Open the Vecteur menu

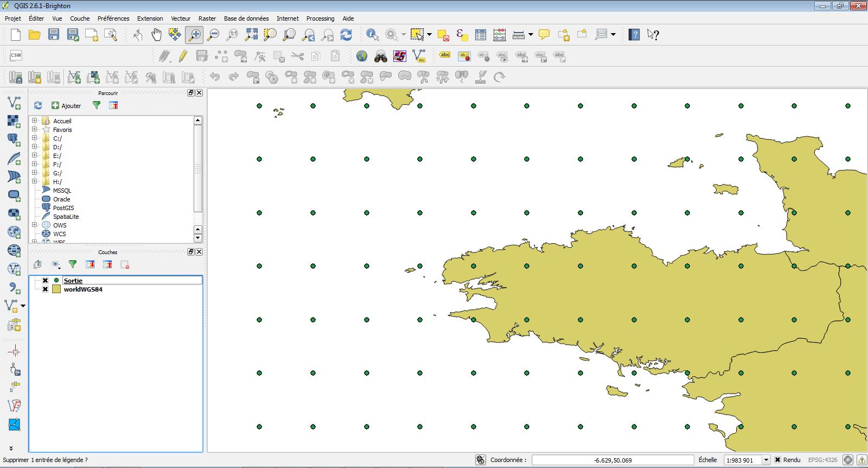pyautogui.click(x=181, y=18)
